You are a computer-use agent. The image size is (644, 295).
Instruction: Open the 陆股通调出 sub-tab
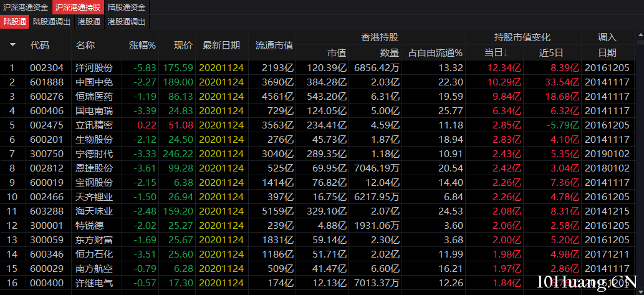click(52, 22)
